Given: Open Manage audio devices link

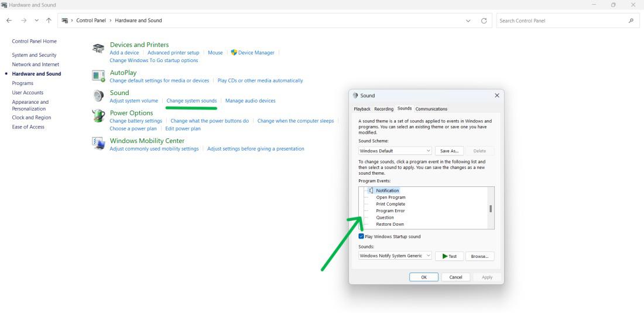Looking at the screenshot, I should 250,101.
